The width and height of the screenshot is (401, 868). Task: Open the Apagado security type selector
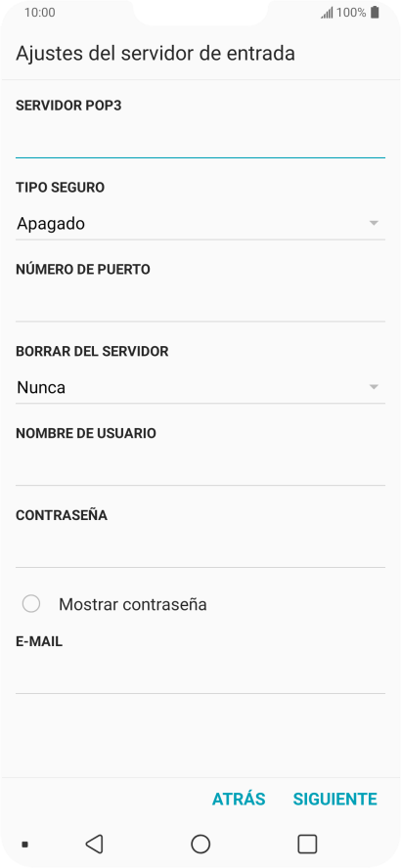click(x=200, y=224)
